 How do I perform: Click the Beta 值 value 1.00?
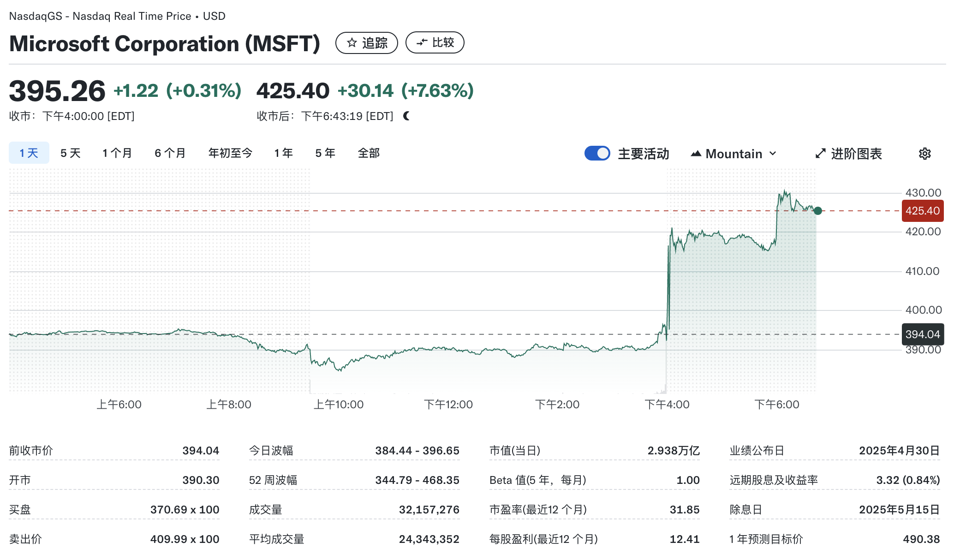tap(688, 480)
